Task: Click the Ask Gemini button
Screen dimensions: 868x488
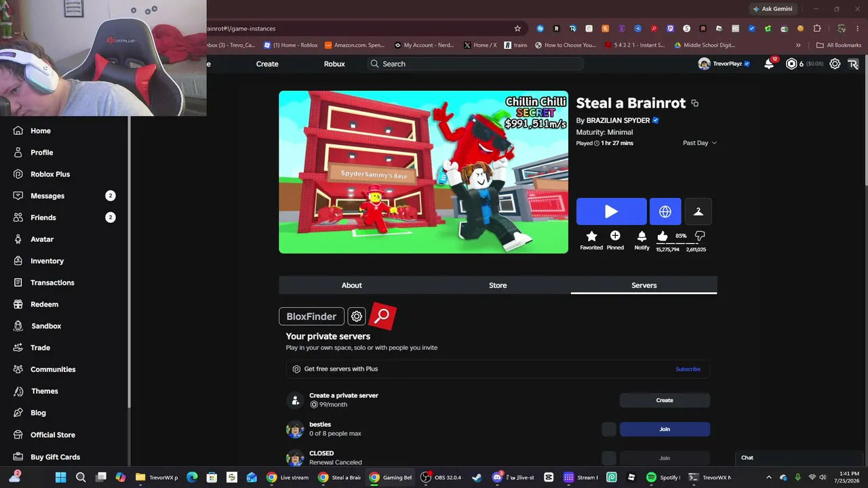Action: coord(772,9)
